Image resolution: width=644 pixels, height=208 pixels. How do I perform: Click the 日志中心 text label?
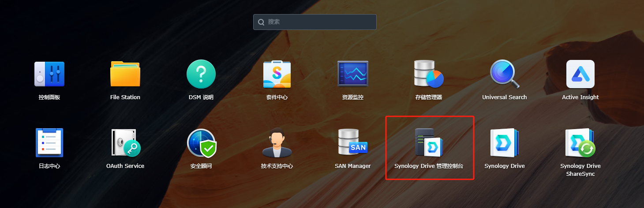(49, 166)
